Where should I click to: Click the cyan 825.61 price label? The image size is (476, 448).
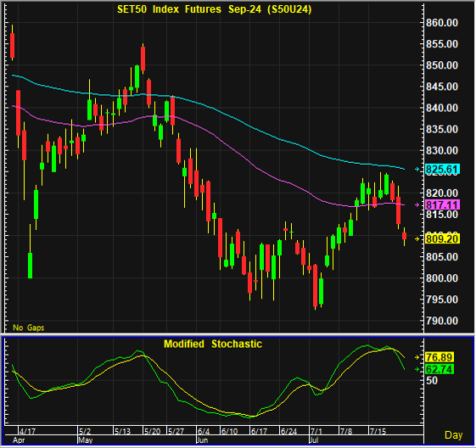pyautogui.click(x=442, y=169)
